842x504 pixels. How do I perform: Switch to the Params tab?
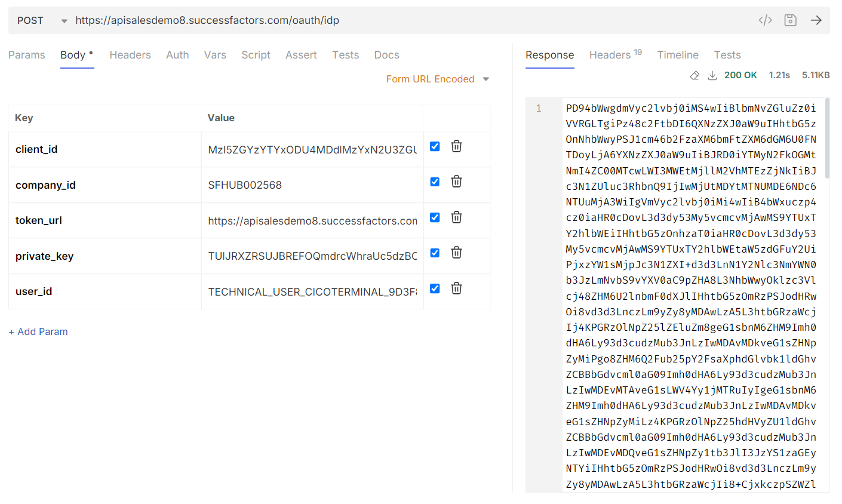[27, 55]
